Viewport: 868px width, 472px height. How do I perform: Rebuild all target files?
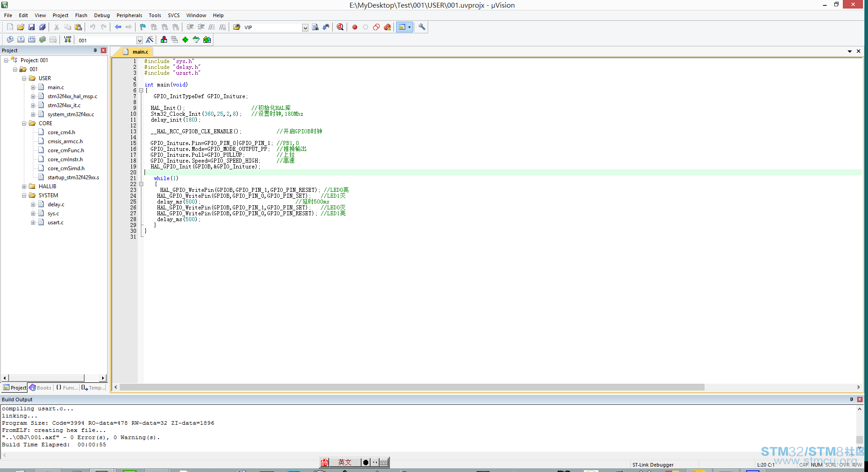(x=32, y=40)
